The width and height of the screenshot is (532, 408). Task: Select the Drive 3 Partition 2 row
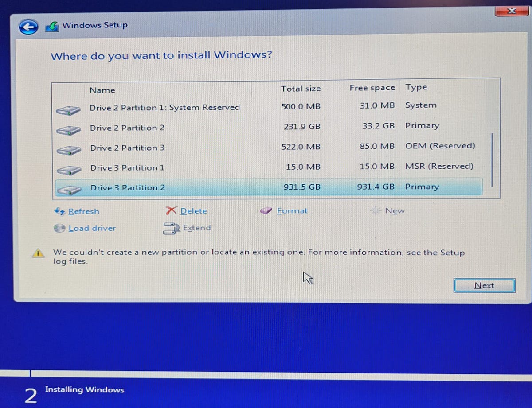click(270, 187)
